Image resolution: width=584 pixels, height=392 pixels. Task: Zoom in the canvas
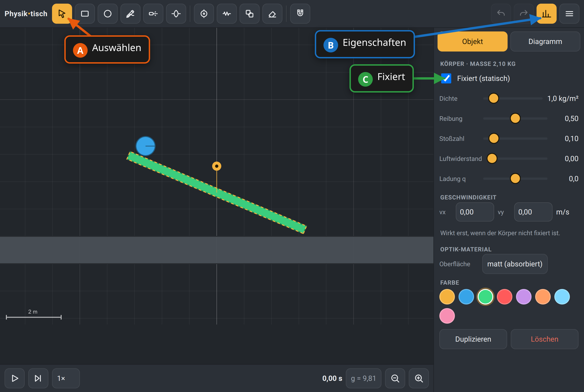[x=419, y=378]
